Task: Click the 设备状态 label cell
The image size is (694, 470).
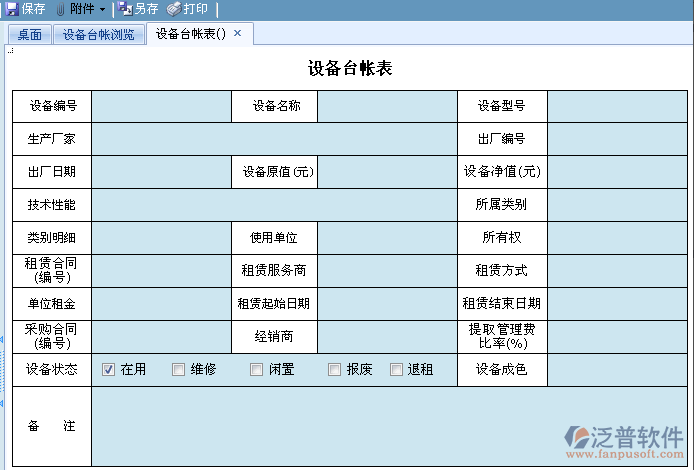Action: tap(52, 370)
